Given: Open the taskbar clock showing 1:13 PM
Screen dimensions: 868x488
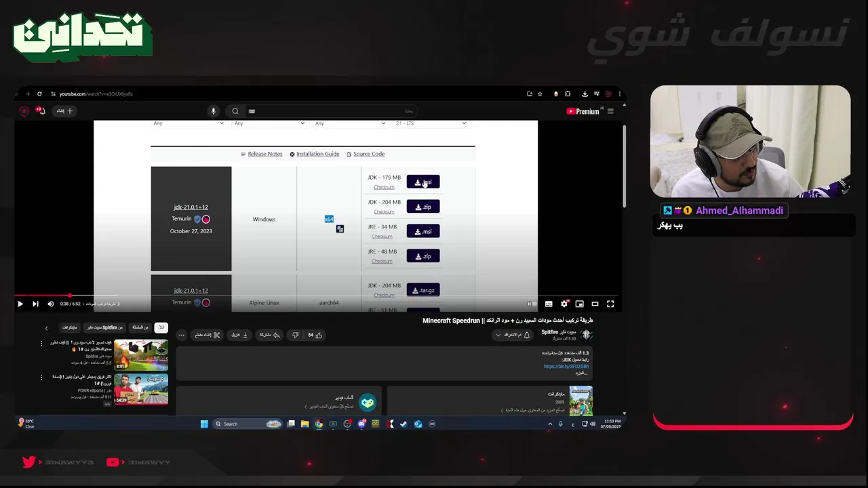Looking at the screenshot, I should (x=610, y=424).
